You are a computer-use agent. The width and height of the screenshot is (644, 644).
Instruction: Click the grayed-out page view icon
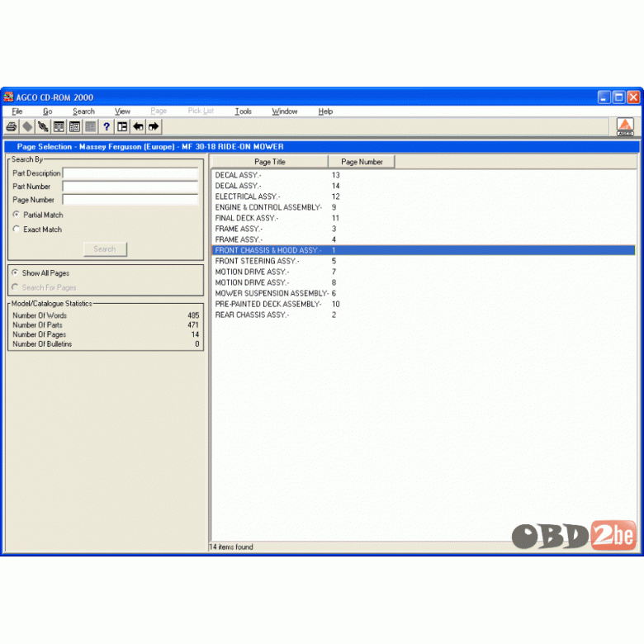point(90,127)
